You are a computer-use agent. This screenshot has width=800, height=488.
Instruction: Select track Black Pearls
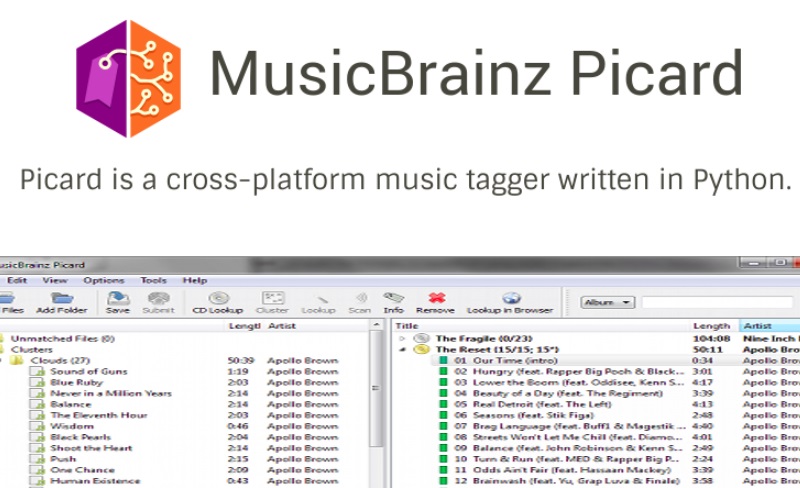point(81,437)
